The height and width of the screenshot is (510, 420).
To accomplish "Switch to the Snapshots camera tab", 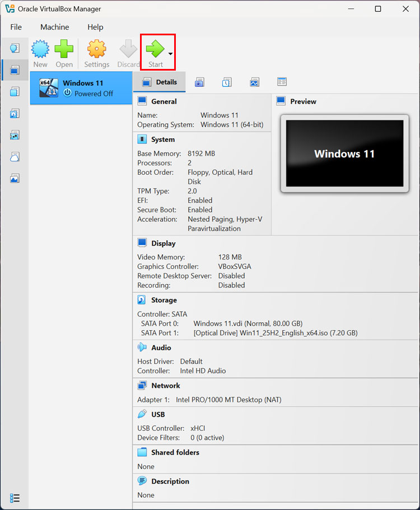I will (x=199, y=82).
